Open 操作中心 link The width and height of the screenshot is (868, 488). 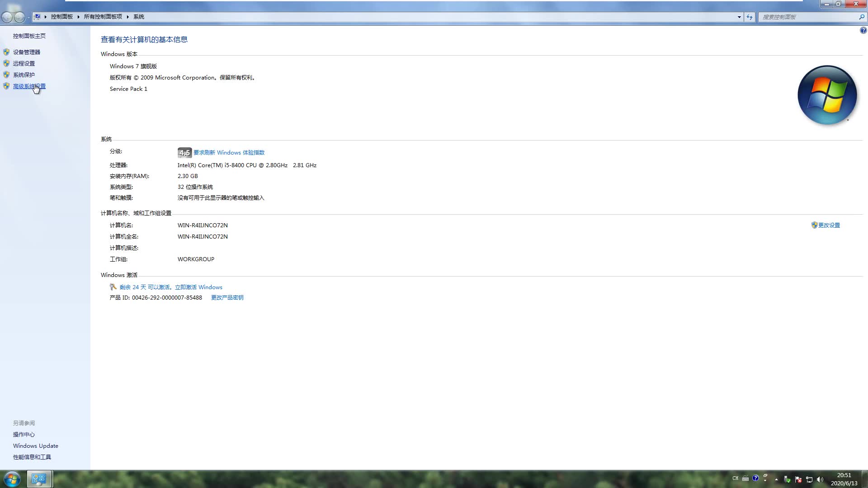(x=24, y=435)
